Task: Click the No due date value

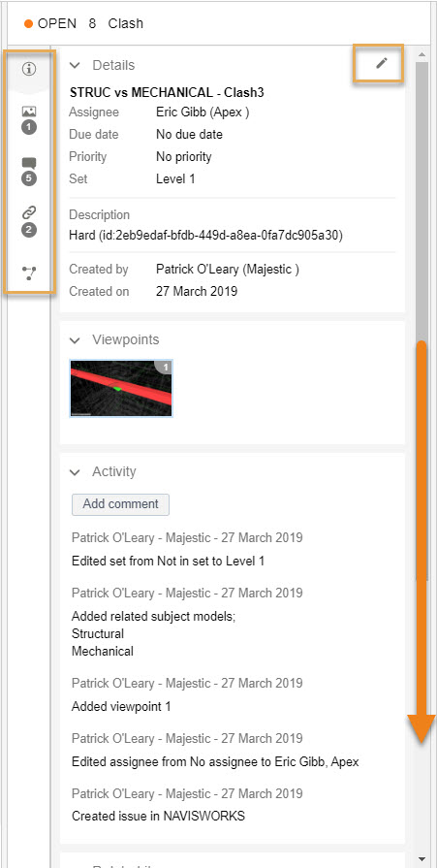Action: click(x=189, y=135)
